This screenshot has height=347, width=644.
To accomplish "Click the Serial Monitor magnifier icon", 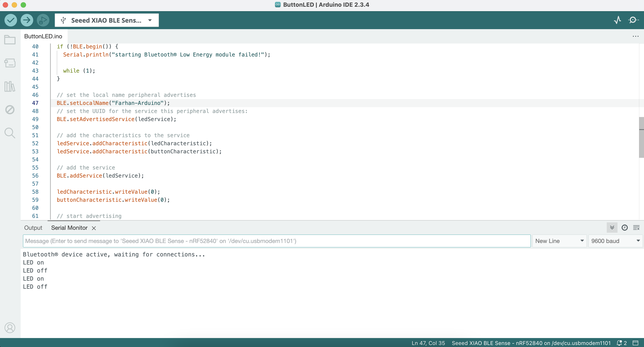I will (x=633, y=20).
